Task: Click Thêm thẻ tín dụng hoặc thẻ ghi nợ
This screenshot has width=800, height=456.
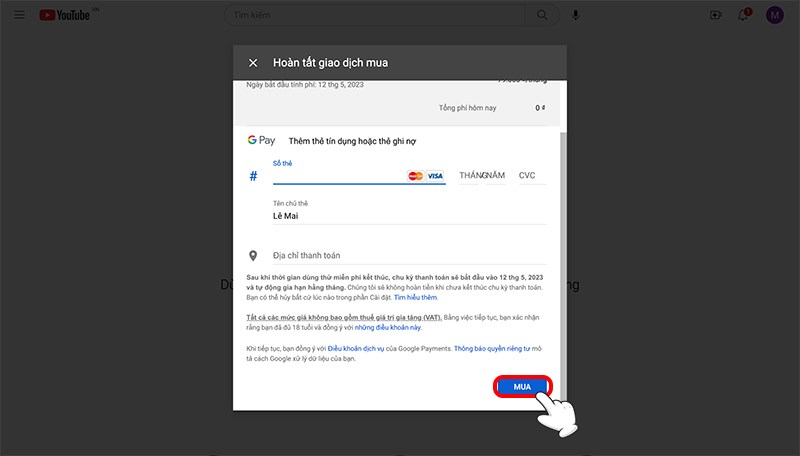Action: tap(352, 141)
